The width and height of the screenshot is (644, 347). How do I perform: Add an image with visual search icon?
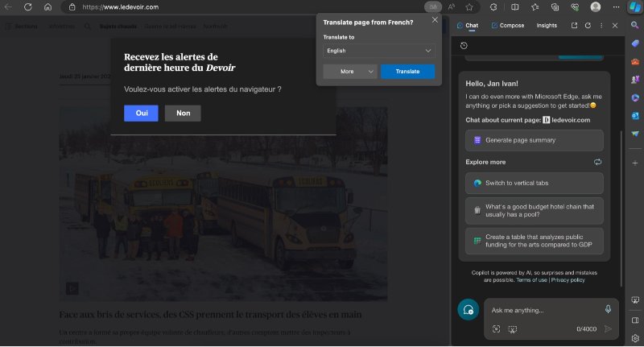click(496, 329)
